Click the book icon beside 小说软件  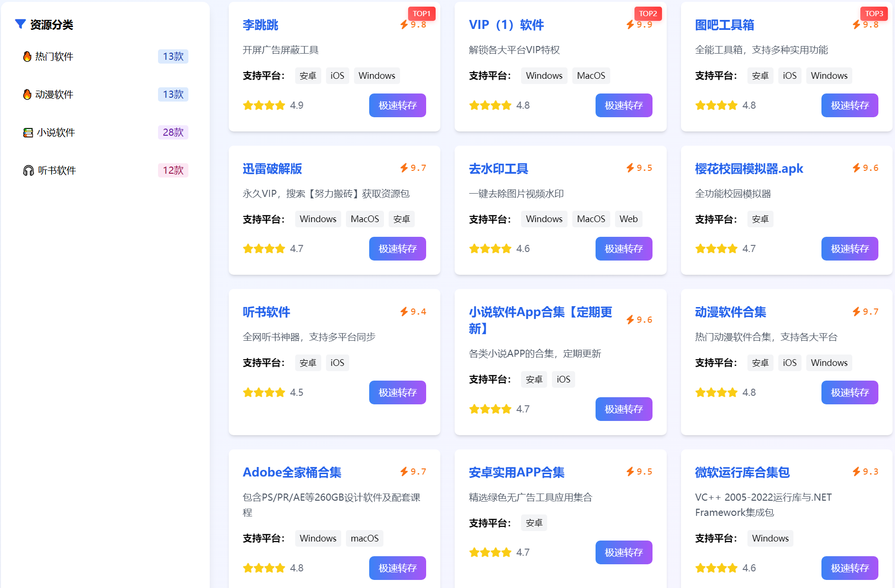coord(27,132)
